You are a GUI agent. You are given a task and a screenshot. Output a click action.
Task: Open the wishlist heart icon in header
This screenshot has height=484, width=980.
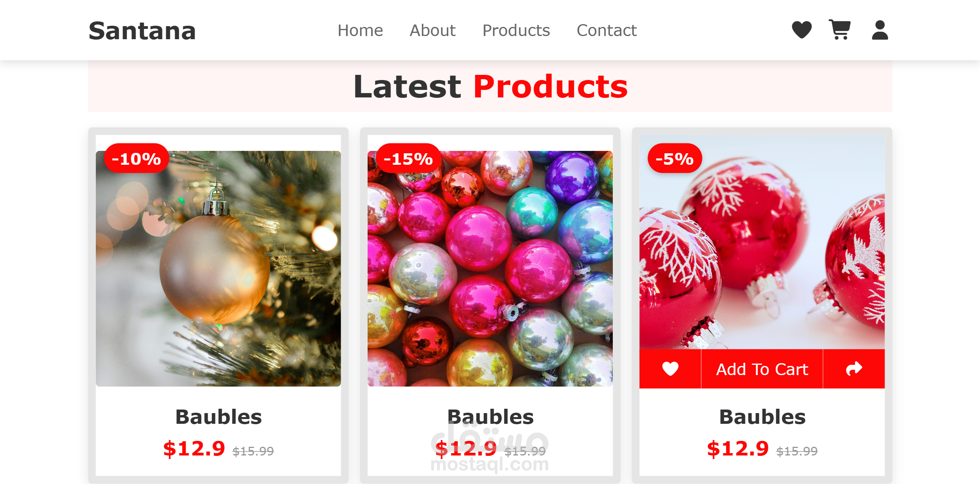[x=802, y=30]
